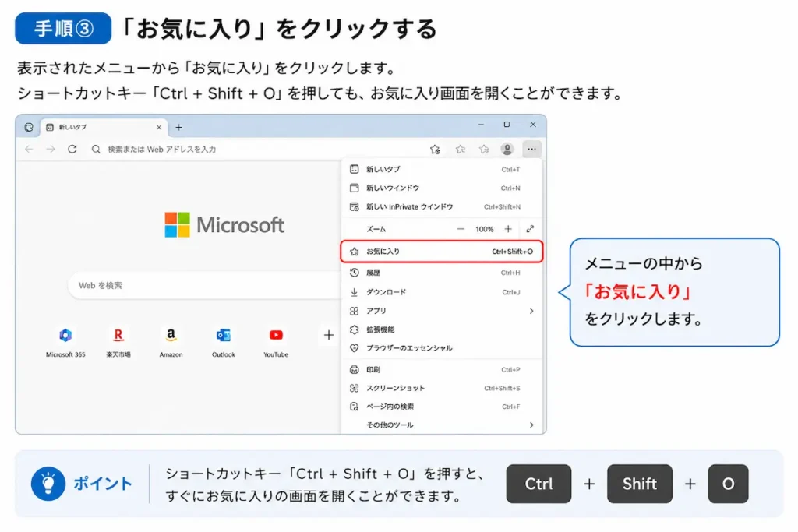Add a new shortcut with plus tile
This screenshot has height=532, width=798.
coord(328,335)
